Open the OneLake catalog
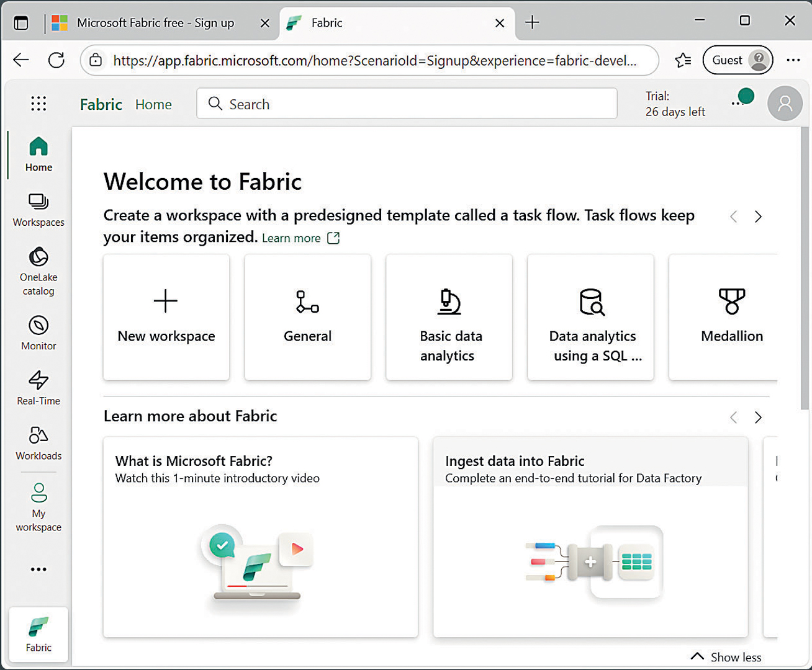 tap(38, 271)
